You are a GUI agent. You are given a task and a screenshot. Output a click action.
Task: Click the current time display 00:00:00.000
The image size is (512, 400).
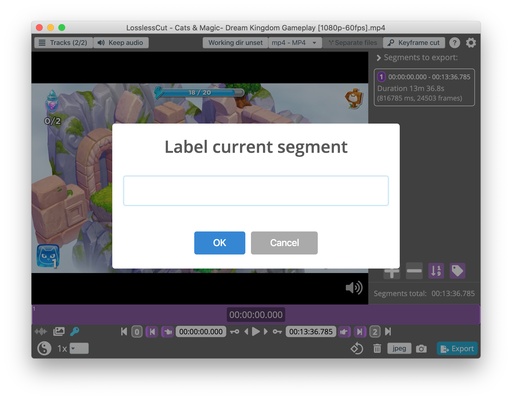tap(256, 314)
